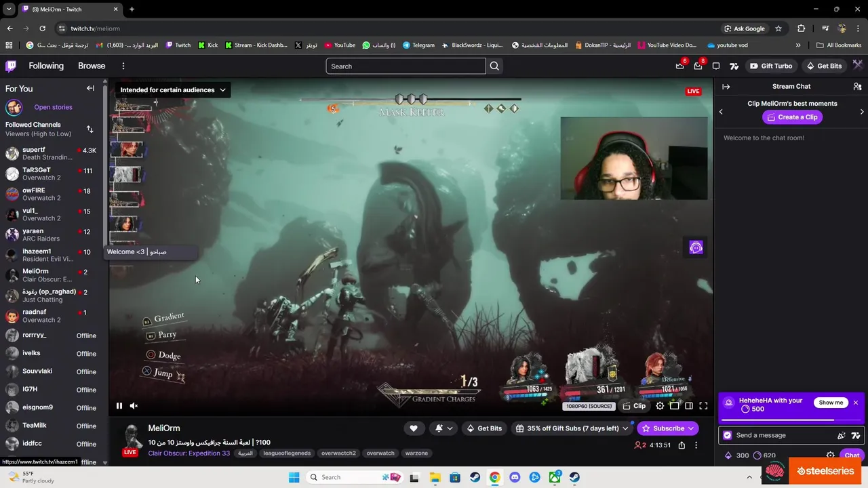The image size is (868, 488).
Task: Expand hidden bookmarks overflow chevron
Action: point(798,45)
